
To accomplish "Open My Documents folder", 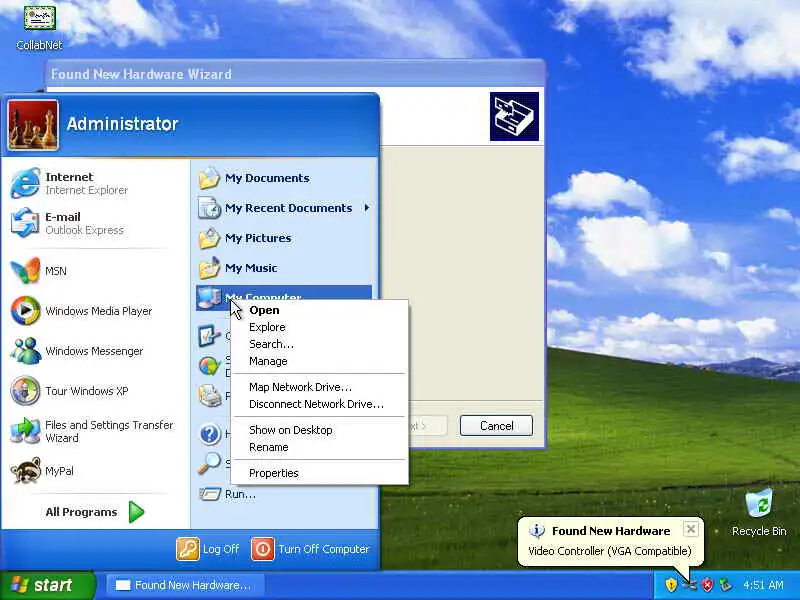I will point(284,178).
